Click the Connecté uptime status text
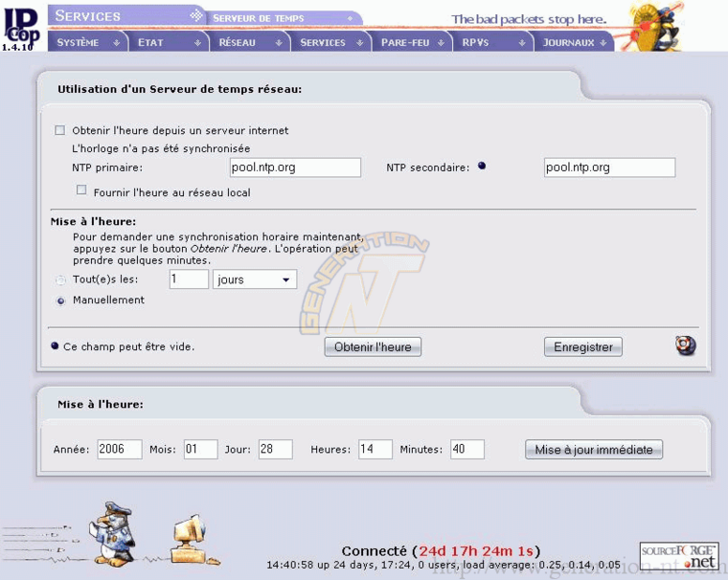728x580 pixels. [x=441, y=550]
